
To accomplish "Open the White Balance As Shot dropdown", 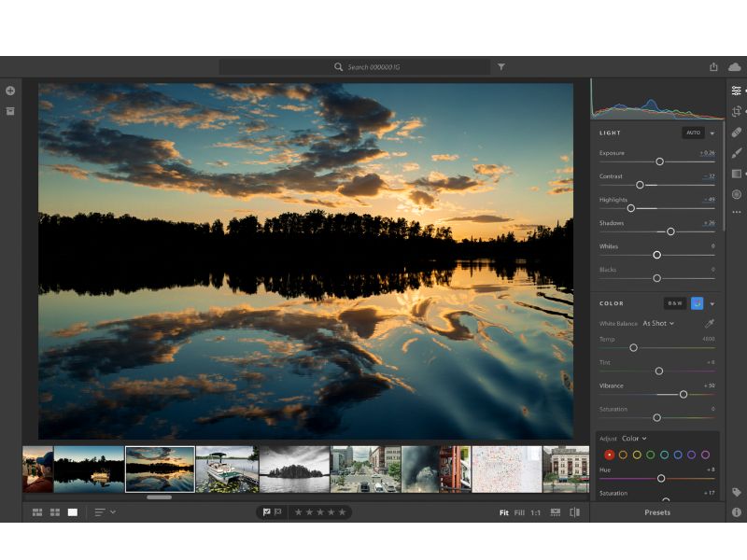I will [657, 323].
